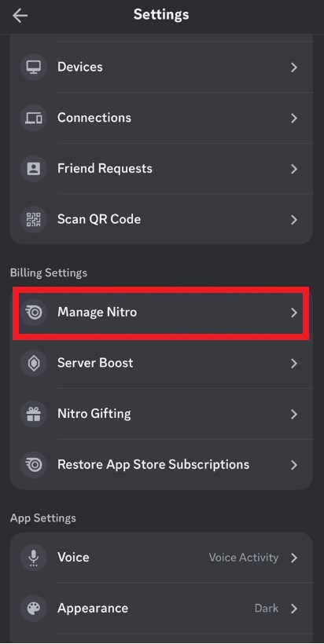This screenshot has width=324, height=644.
Task: Expand Devices via its chevron
Action: click(x=294, y=68)
